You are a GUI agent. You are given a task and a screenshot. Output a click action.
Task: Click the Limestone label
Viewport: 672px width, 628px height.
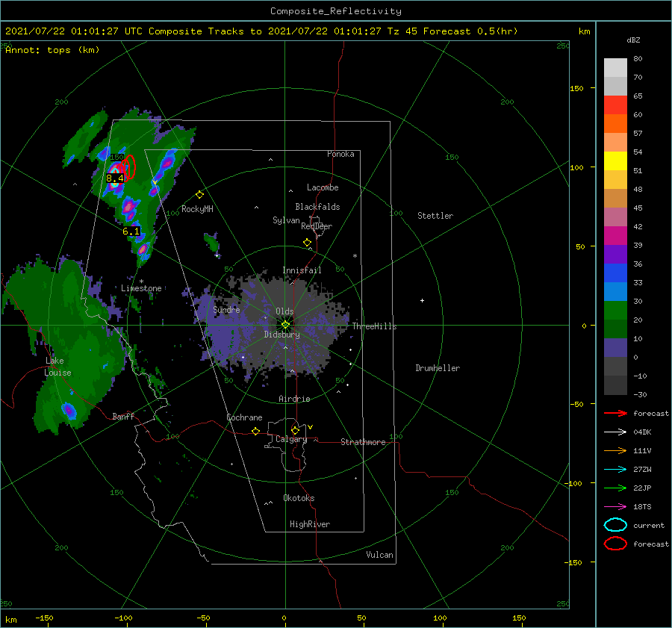[141, 288]
